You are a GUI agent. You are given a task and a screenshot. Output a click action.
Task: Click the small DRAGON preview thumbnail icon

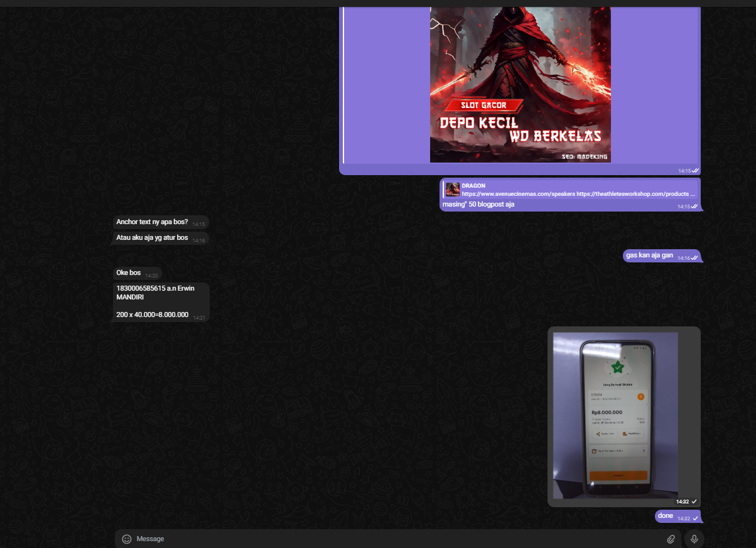[452, 190]
